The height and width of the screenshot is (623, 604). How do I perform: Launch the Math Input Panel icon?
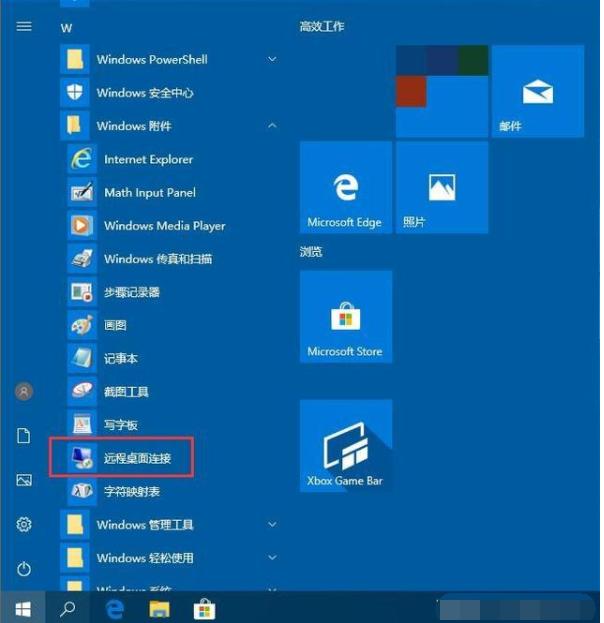[82, 192]
